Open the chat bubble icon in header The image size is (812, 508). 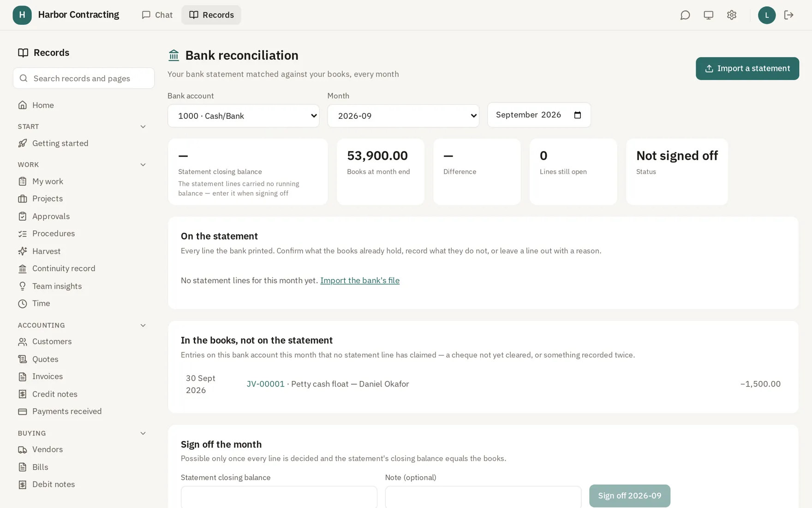point(685,15)
